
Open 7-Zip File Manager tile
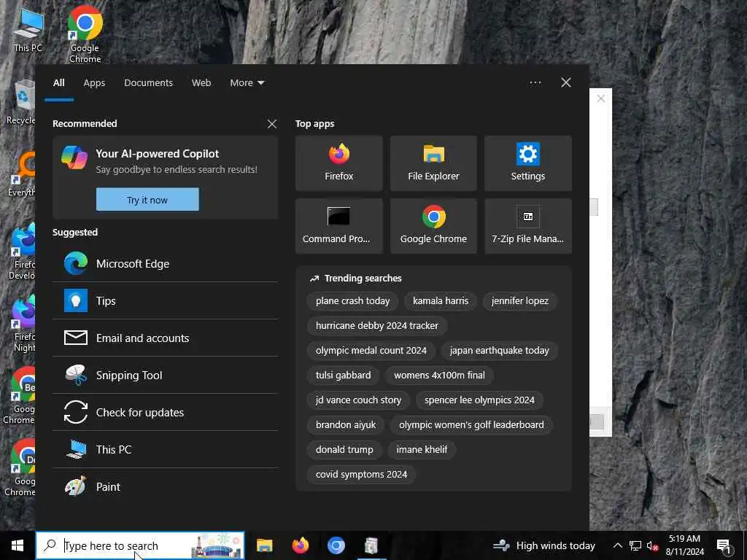pos(528,226)
